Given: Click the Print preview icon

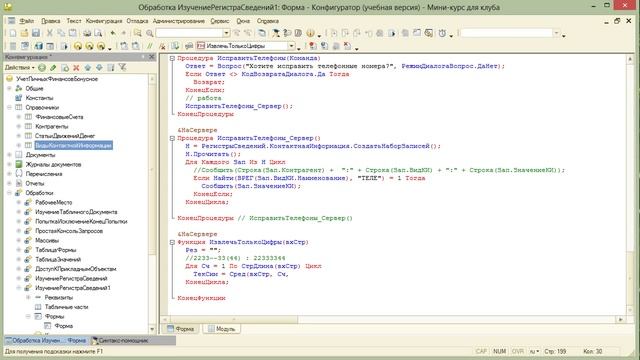Looking at the screenshot, I should 98,33.
